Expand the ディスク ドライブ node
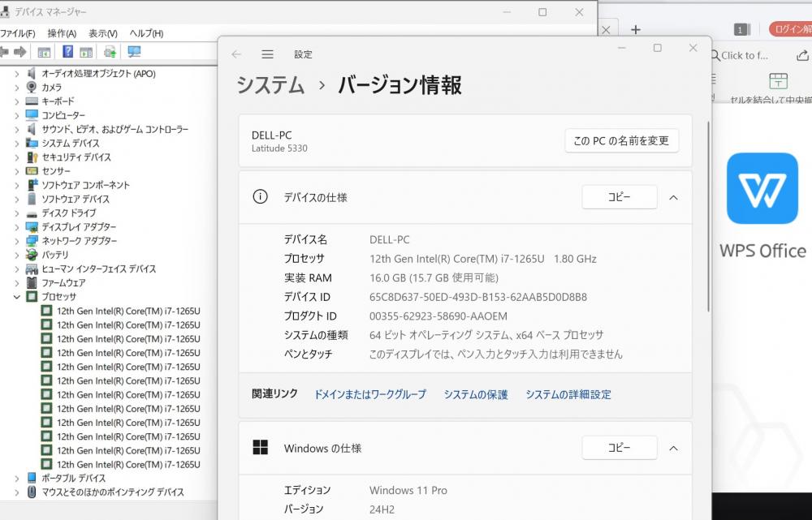 [16, 213]
